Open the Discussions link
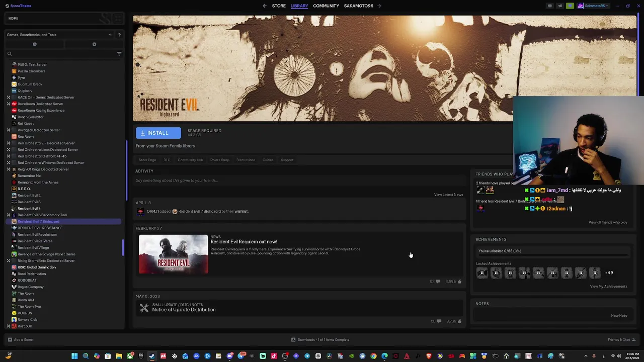Viewport: 644px width, 362px height. tap(246, 160)
